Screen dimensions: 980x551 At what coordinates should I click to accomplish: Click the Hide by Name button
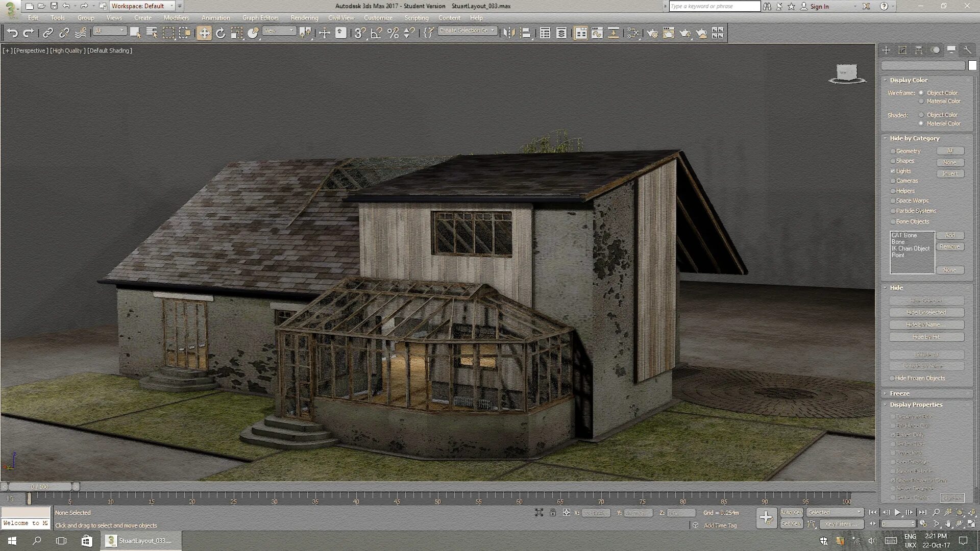coord(926,324)
